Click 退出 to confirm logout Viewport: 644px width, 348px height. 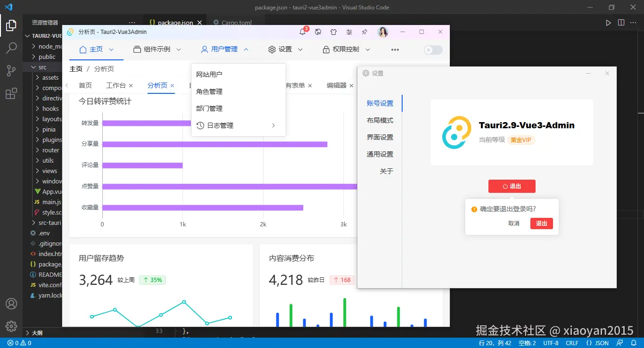click(x=541, y=224)
